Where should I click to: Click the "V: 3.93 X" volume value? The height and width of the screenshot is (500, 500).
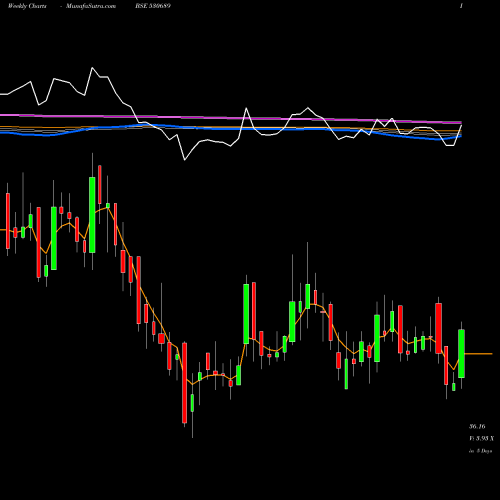tap(481, 438)
